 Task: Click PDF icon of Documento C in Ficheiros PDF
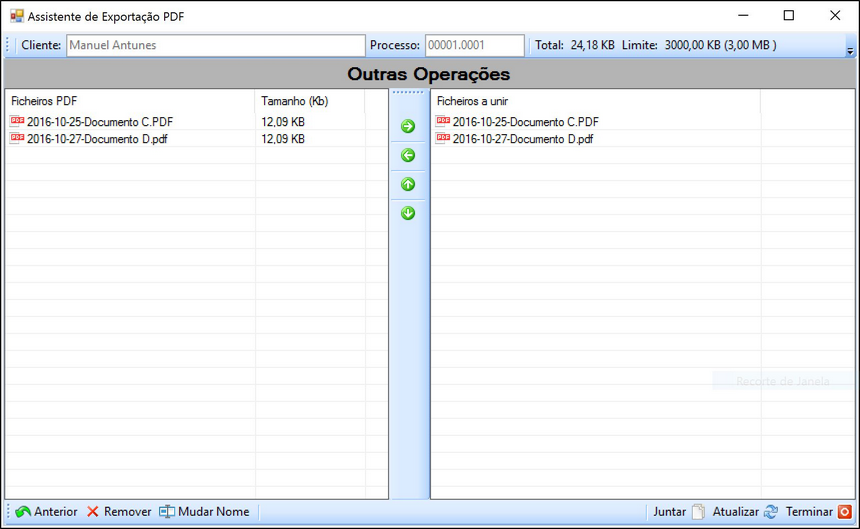point(17,121)
